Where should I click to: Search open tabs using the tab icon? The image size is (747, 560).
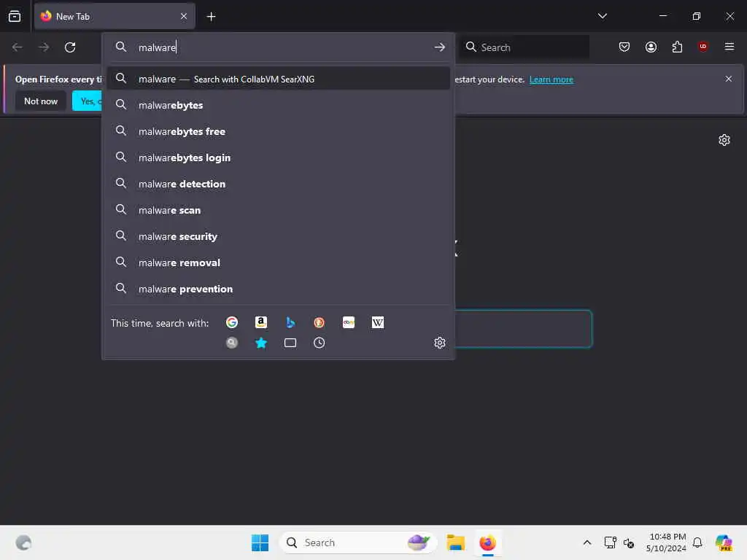[290, 343]
